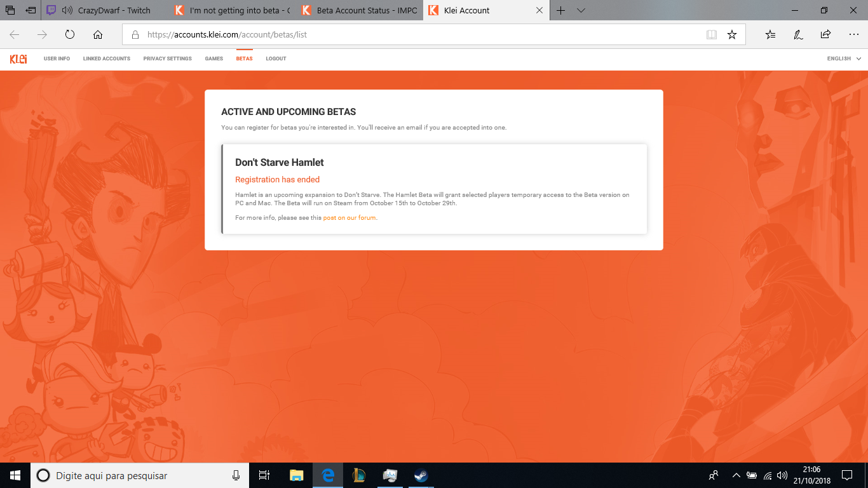Log out via the Logout link
Viewport: 868px width, 488px height.
[x=276, y=58]
